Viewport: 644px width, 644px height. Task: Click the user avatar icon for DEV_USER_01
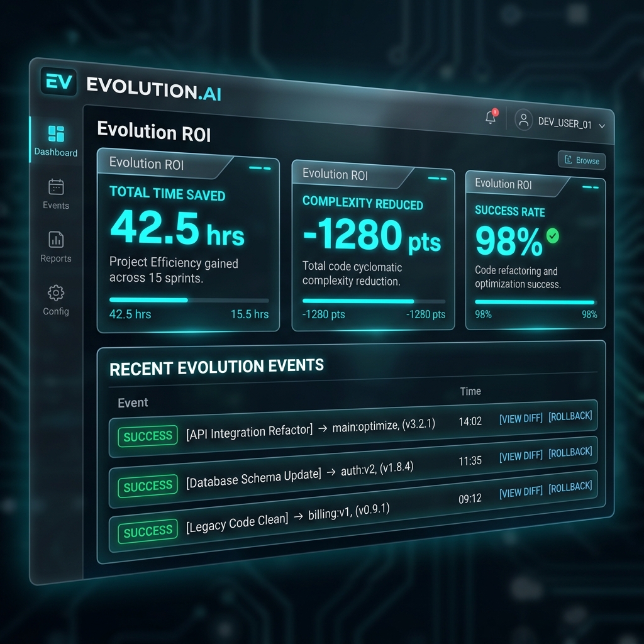click(524, 121)
